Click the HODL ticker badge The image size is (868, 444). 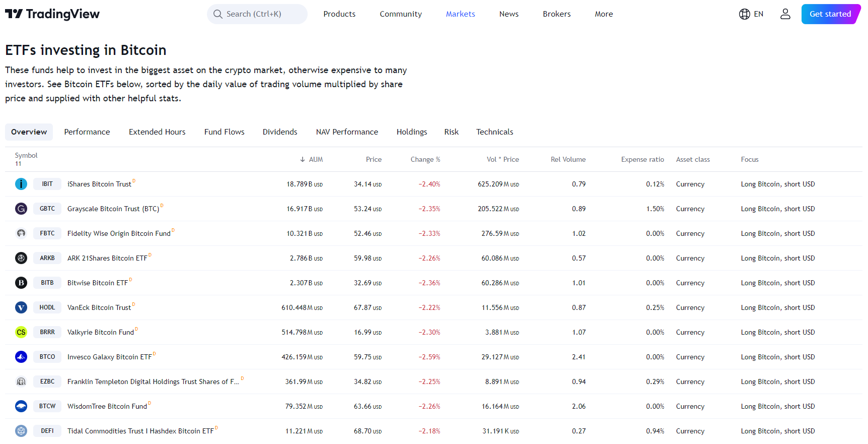click(47, 307)
